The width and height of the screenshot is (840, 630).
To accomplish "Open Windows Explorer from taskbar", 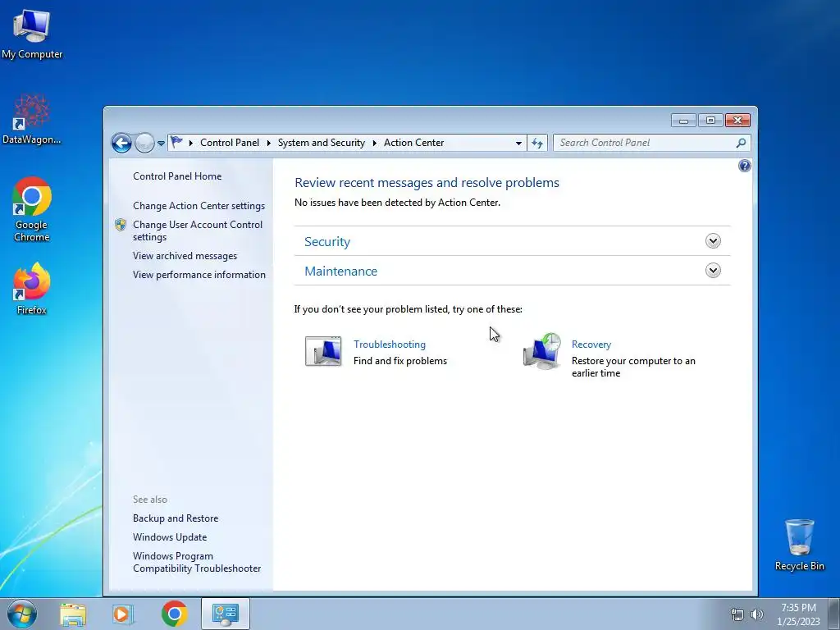I will (73, 614).
